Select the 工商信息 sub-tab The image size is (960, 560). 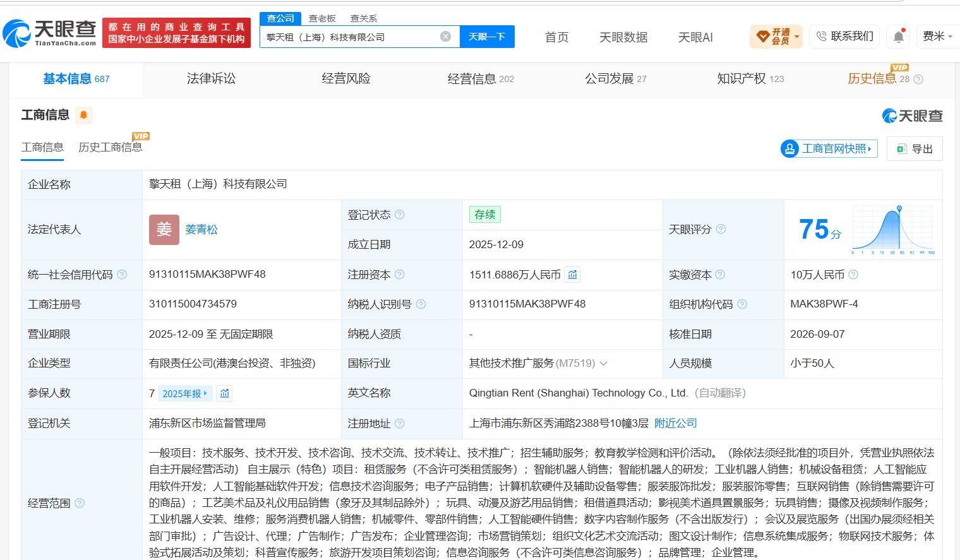42,147
